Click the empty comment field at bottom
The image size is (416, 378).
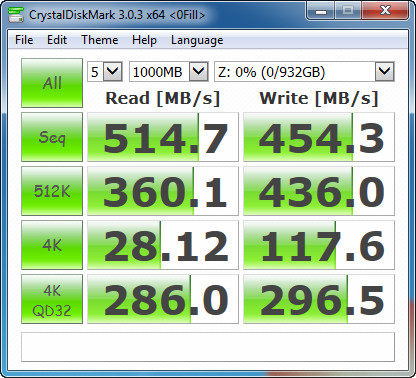click(x=208, y=347)
